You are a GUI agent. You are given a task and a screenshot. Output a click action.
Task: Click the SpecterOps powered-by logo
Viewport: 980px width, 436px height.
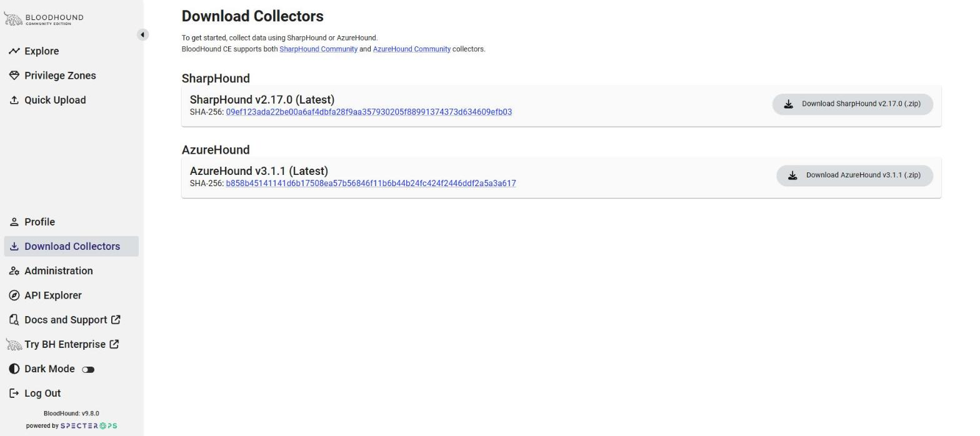tap(89, 426)
